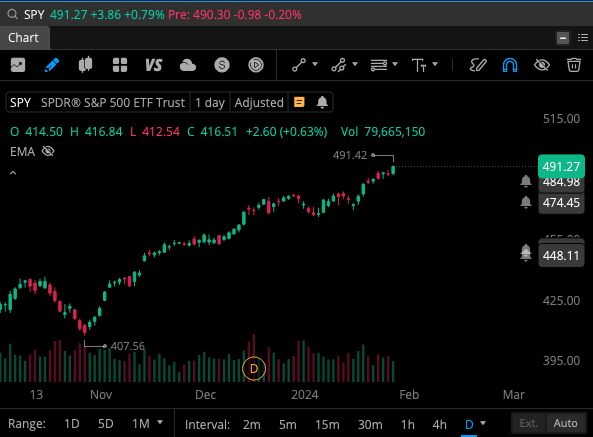Toggle EMA indicator visibility eye icon
Screen dimensions: 593x437
pos(48,152)
